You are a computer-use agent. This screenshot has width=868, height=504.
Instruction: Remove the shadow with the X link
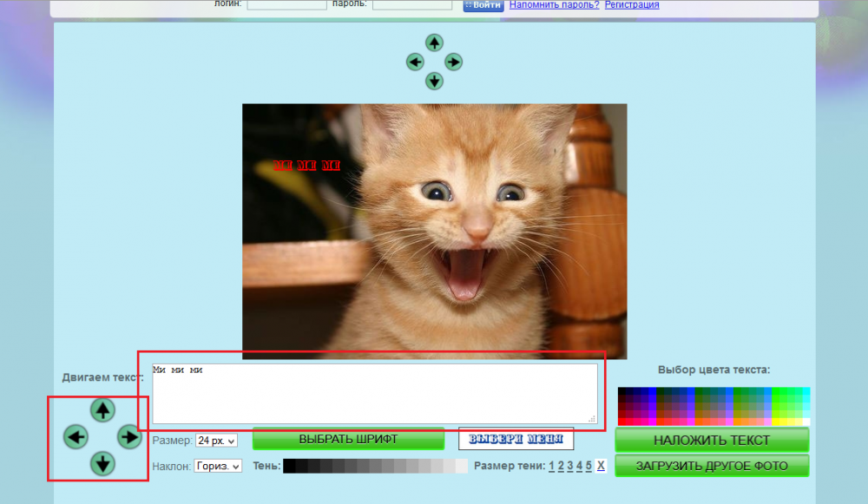[x=601, y=466]
